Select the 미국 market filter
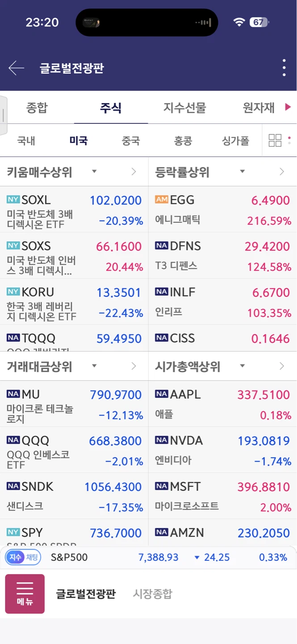Image resolution: width=297 pixels, height=644 pixels. pyautogui.click(x=79, y=141)
